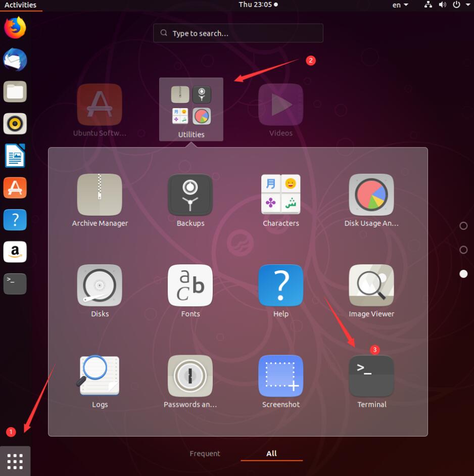Open the Backups utility
Viewport: 474px width, 476px height.
191,195
